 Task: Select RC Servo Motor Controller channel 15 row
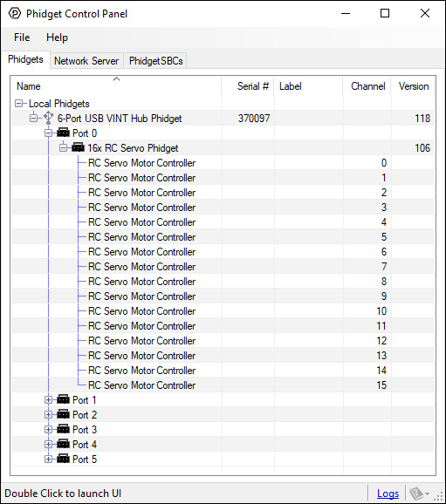click(x=223, y=385)
